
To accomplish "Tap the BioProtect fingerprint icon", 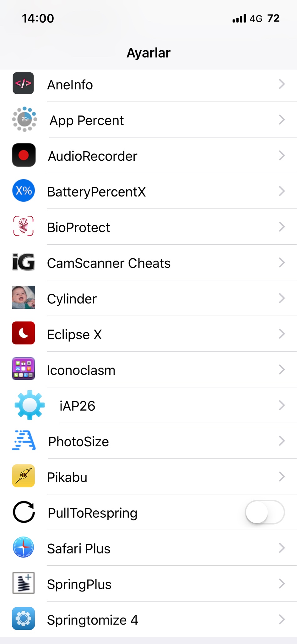I will [x=24, y=226].
